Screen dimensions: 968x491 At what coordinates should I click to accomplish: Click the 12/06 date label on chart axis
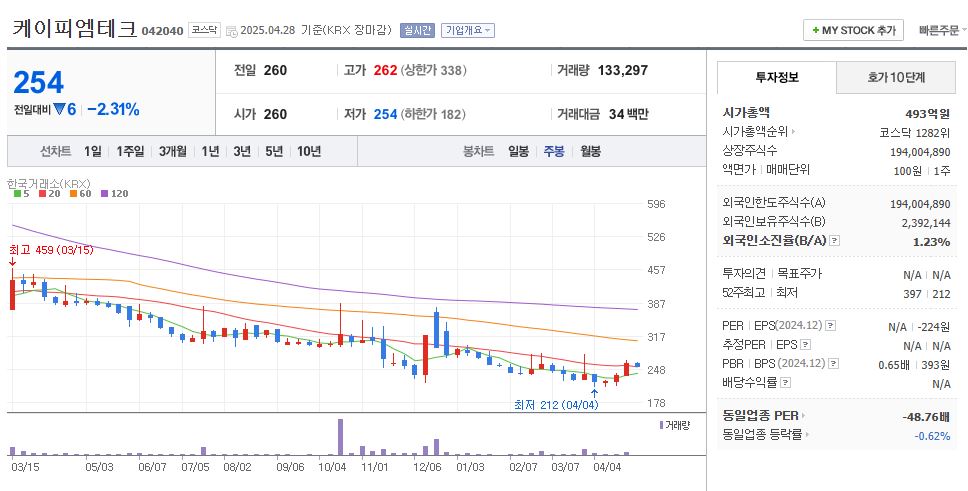pos(427,467)
